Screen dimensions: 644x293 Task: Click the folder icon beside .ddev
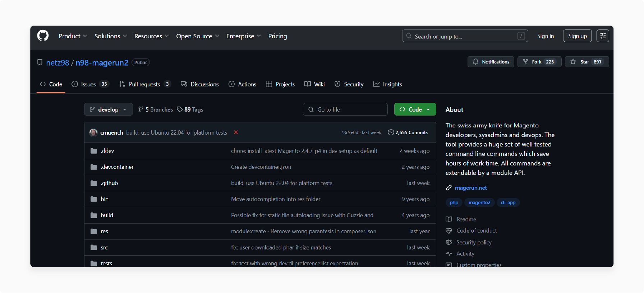tap(94, 151)
